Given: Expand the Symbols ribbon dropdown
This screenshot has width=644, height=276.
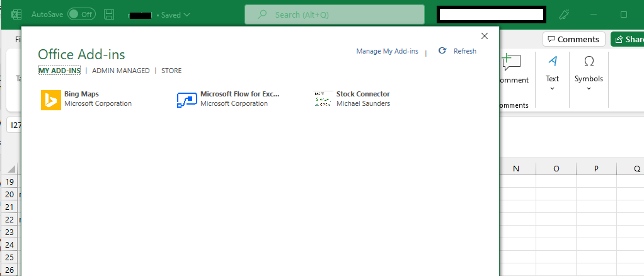Looking at the screenshot, I should (x=589, y=72).
